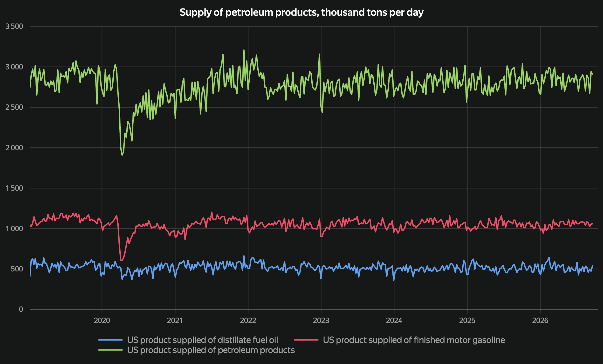Click the 2024 x-axis label

point(394,320)
